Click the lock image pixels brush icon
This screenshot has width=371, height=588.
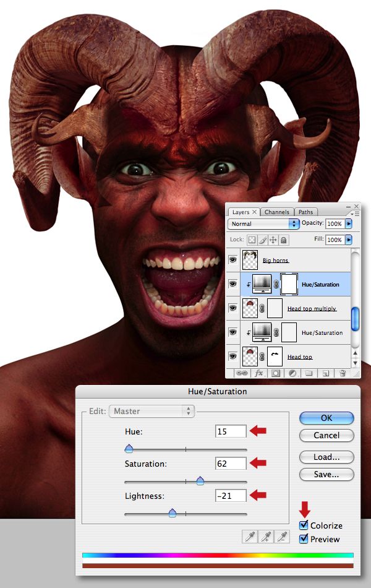pos(263,240)
